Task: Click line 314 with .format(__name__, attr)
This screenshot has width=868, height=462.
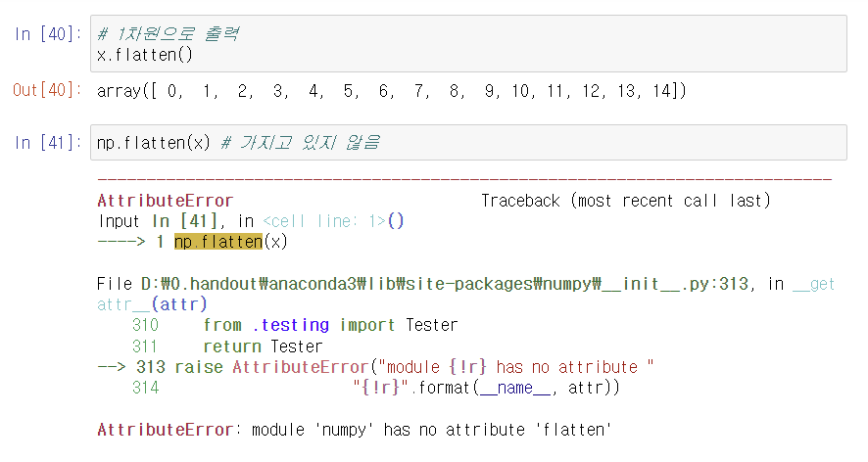Action: (376, 388)
